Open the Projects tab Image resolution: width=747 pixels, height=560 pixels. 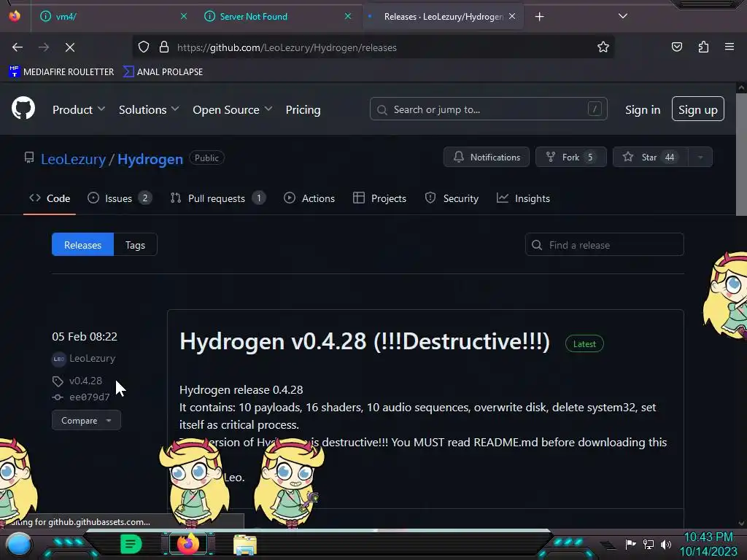379,198
